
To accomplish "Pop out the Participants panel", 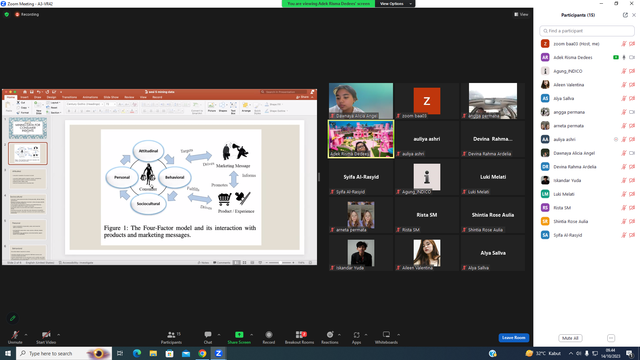I will (x=625, y=15).
